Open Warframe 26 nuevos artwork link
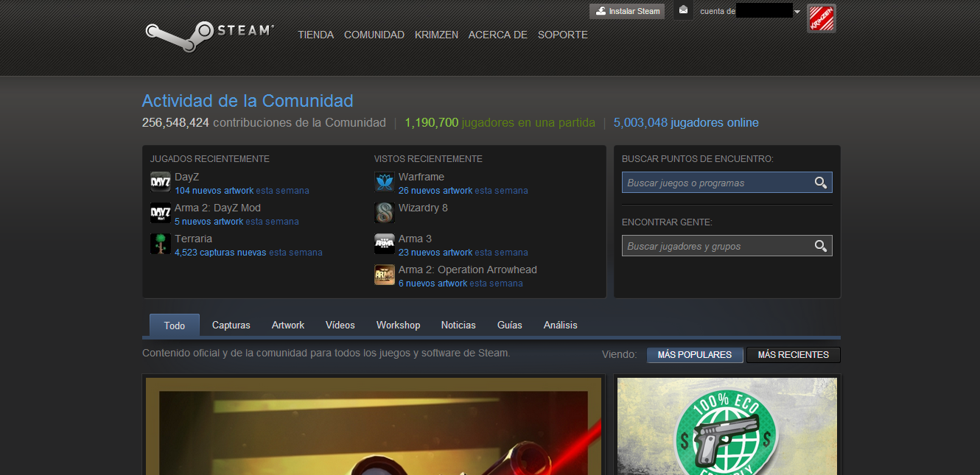 (435, 191)
